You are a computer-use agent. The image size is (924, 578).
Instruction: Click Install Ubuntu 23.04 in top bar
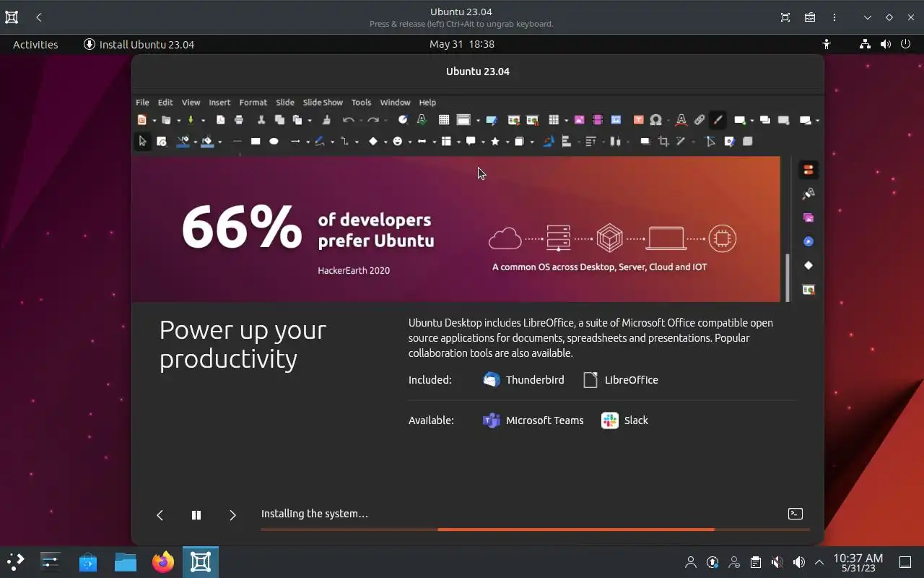[139, 44]
